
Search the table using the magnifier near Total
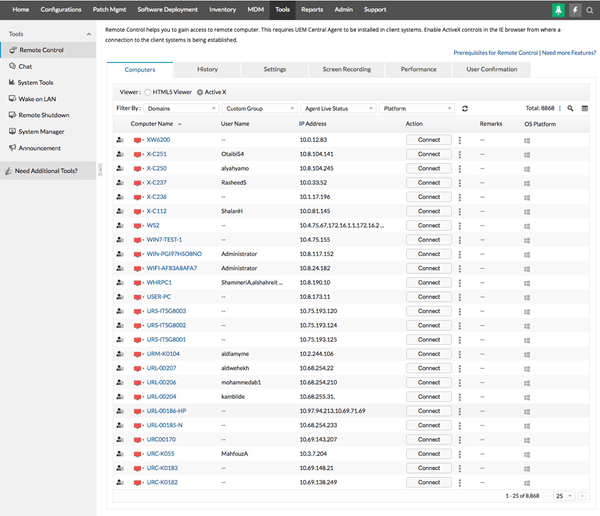coord(571,108)
